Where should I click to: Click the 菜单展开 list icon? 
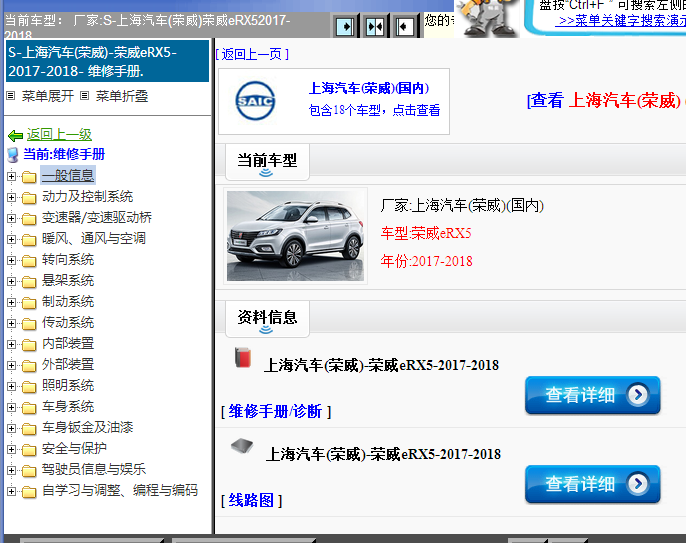click(x=11, y=95)
